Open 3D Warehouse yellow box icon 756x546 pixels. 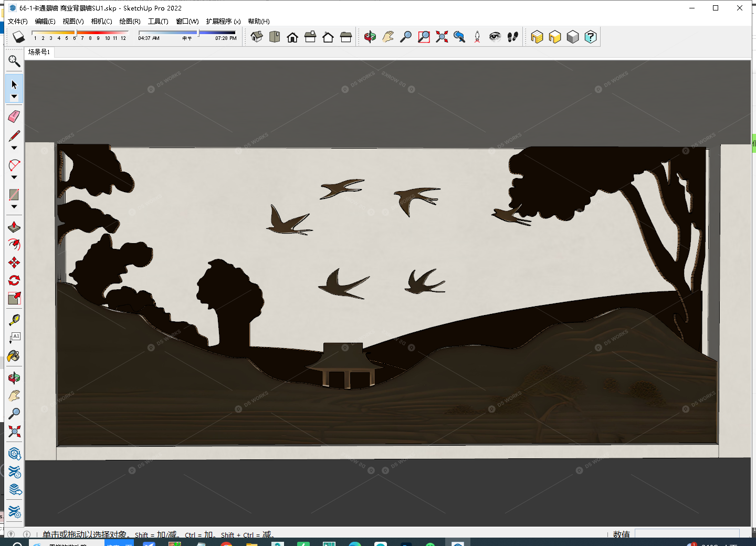[x=537, y=37]
